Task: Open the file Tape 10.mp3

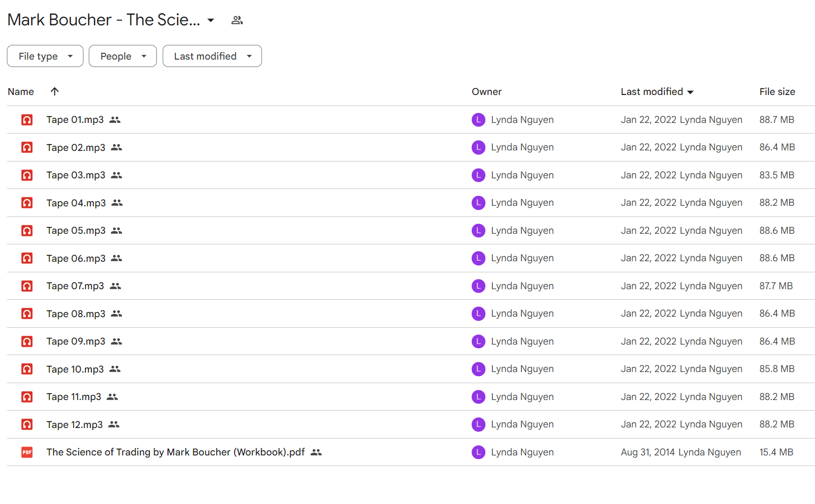Action: pos(75,369)
